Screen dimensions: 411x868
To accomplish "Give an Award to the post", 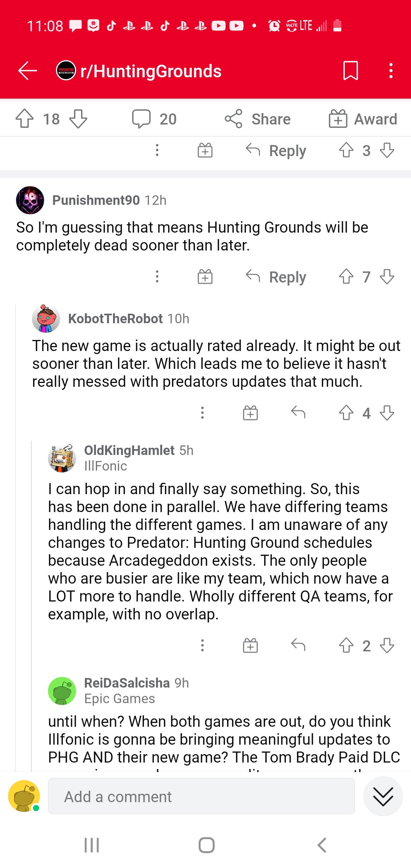I will pyautogui.click(x=363, y=119).
